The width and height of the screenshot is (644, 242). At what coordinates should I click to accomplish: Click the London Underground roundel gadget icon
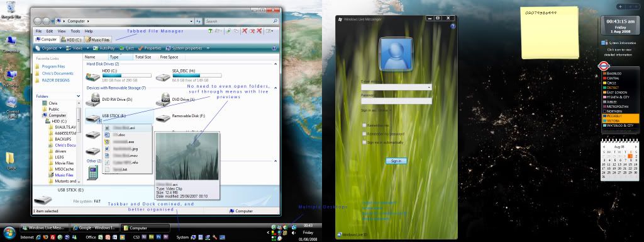click(x=604, y=66)
